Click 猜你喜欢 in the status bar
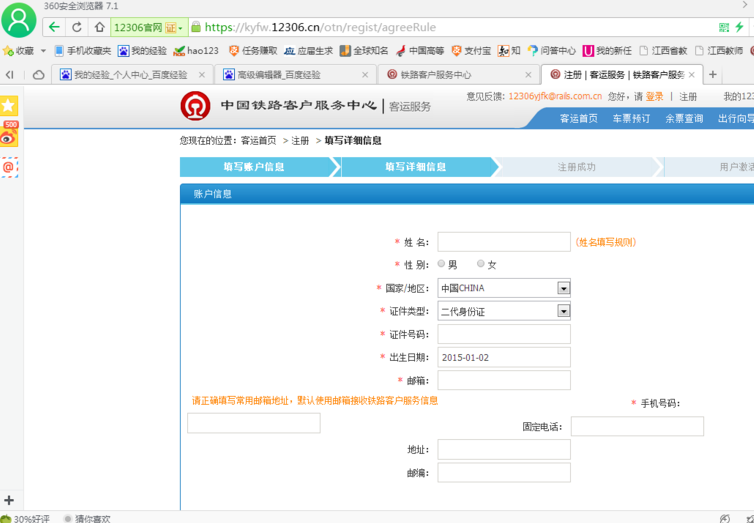This screenshot has width=754, height=523. [x=88, y=519]
